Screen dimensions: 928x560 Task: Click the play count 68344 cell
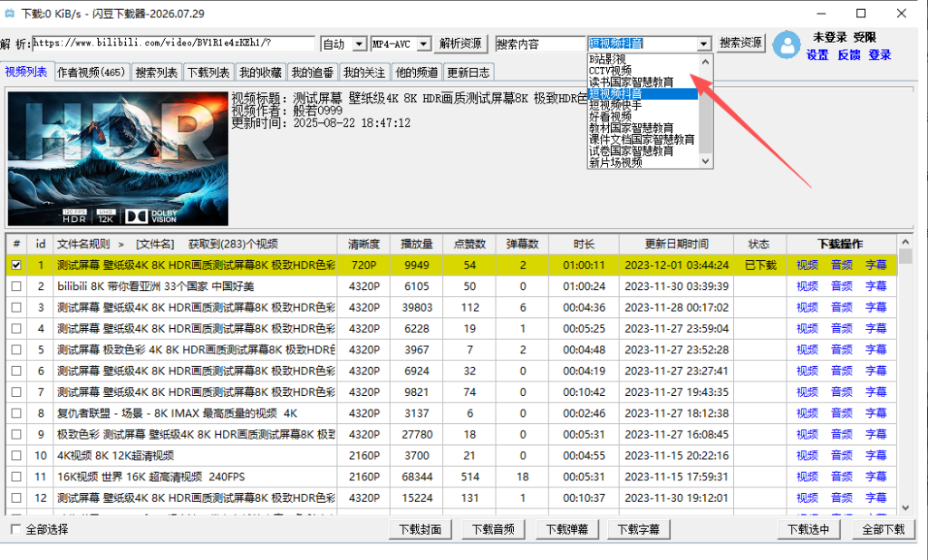417,477
